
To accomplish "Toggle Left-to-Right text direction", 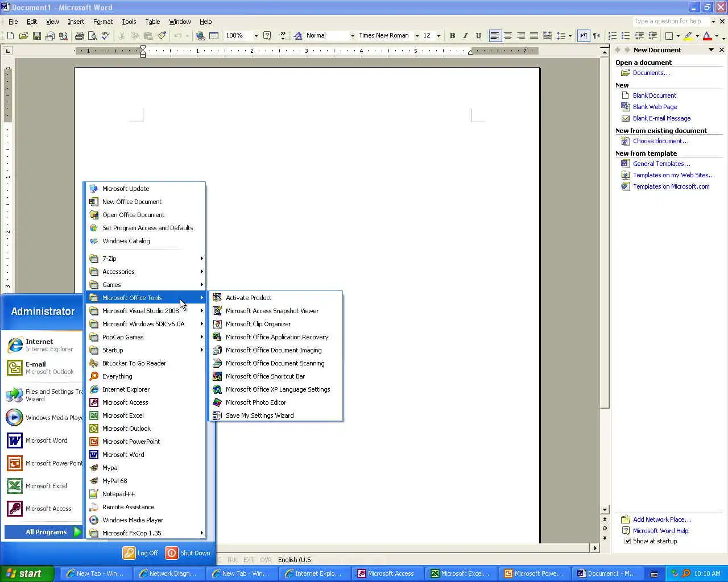I will pyautogui.click(x=584, y=36).
